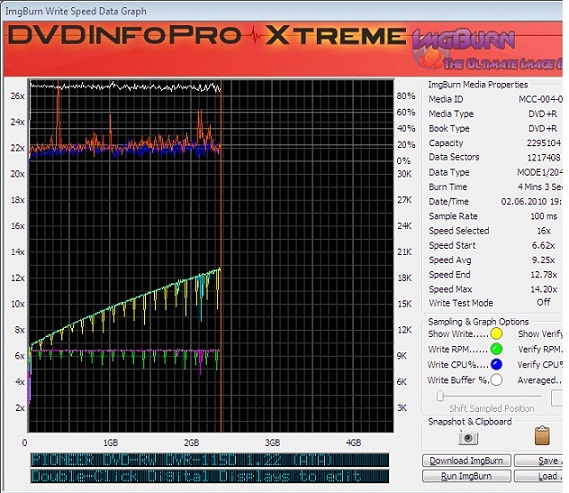The height and width of the screenshot is (493, 569).
Task: Click the Data Sectors value 1217408
Action: tap(544, 157)
